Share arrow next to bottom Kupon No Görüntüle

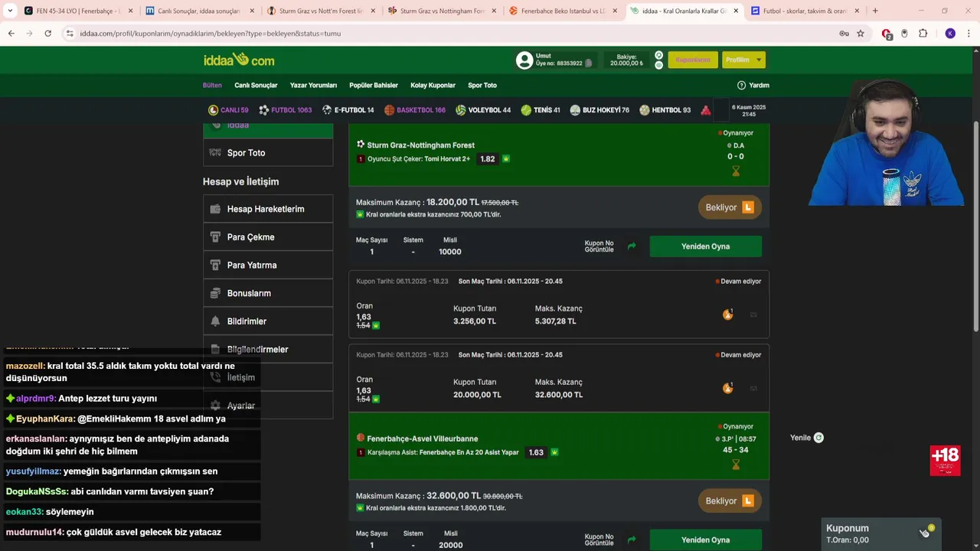coord(632,540)
